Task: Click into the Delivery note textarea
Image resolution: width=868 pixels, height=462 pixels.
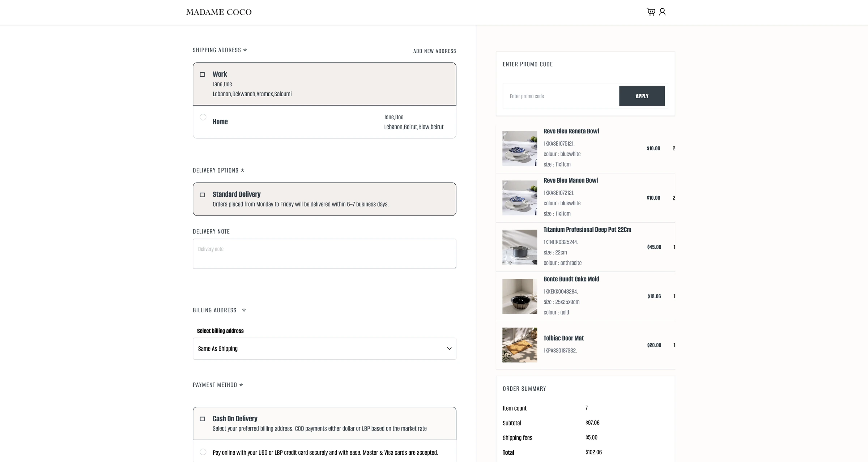Action: click(324, 254)
